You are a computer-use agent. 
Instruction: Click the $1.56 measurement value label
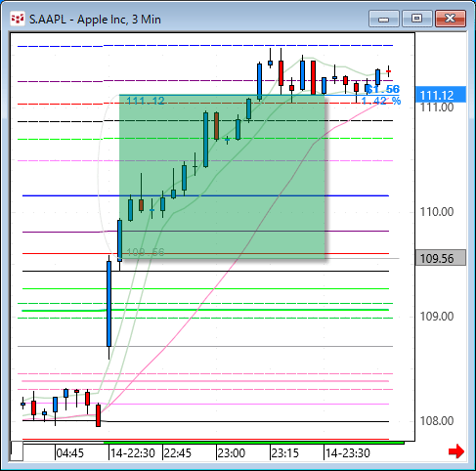coord(383,89)
